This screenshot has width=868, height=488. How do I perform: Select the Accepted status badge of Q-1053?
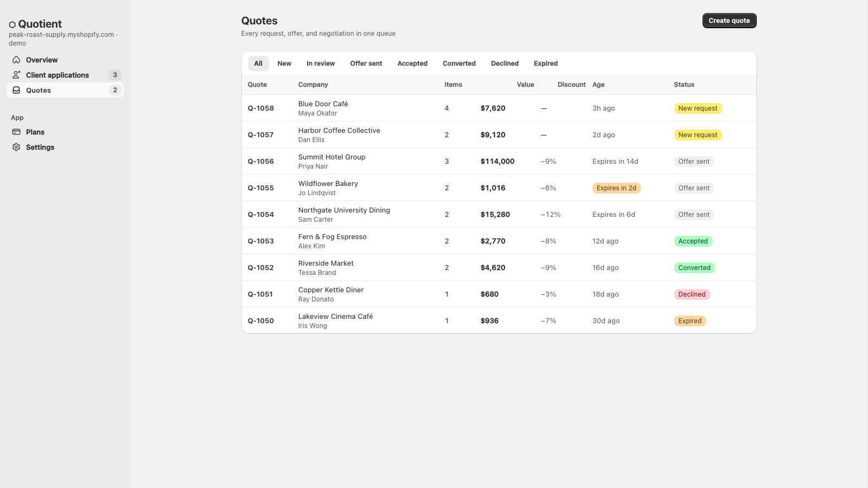(693, 241)
